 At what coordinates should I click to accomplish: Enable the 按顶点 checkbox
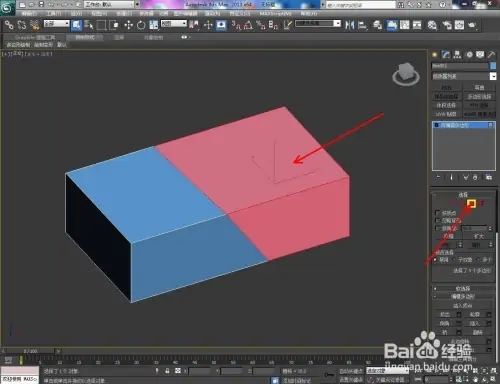point(438,213)
